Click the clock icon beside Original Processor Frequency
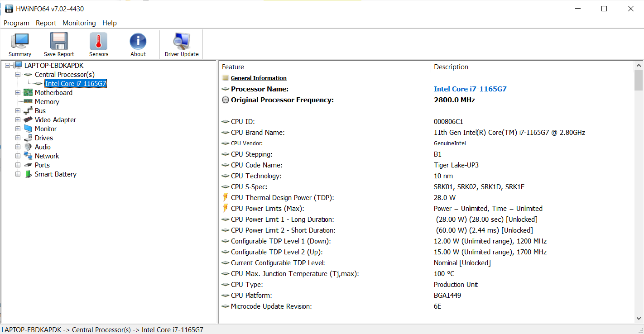Image resolution: width=644 pixels, height=334 pixels. [x=226, y=100]
